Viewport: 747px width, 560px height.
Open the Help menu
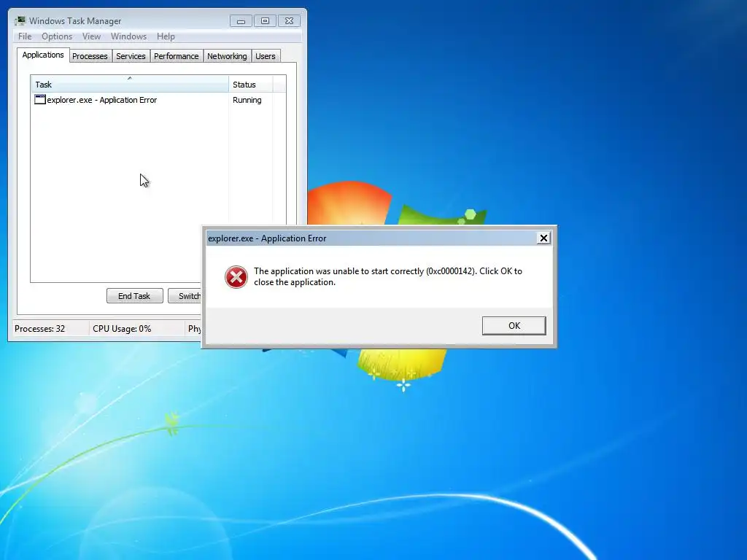click(x=166, y=36)
